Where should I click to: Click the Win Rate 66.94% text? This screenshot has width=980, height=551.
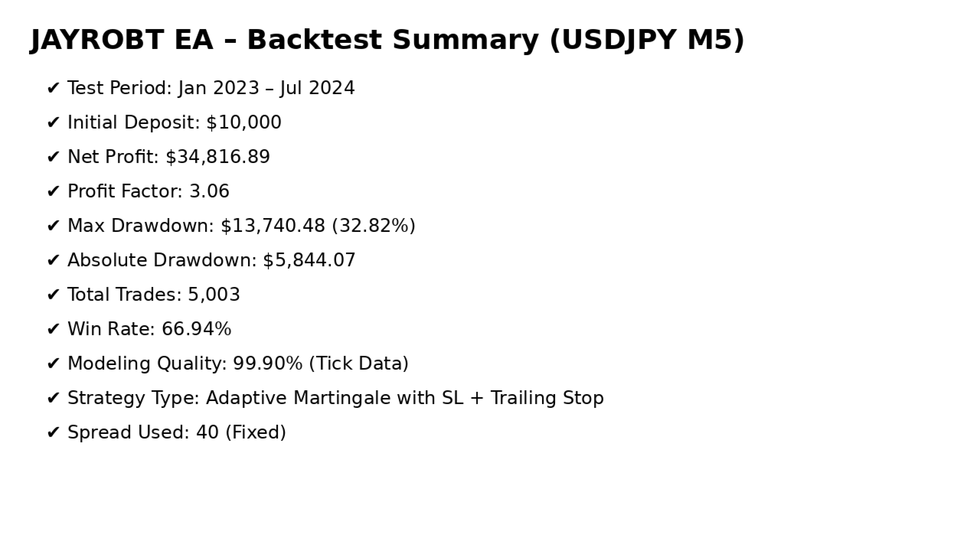149,330
